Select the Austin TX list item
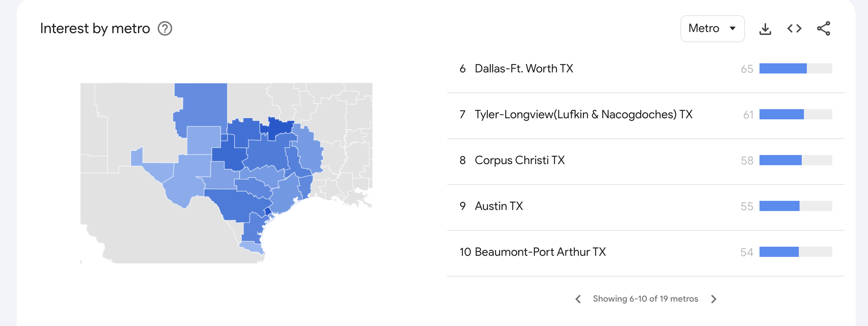Viewport: 868px width, 326px height. (499, 206)
